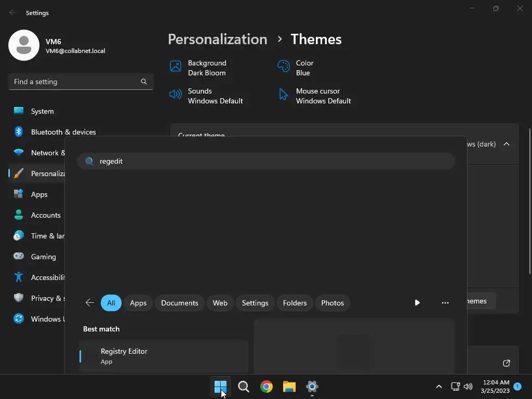Show more search filters arrow
The height and width of the screenshot is (399, 532).
tap(417, 303)
